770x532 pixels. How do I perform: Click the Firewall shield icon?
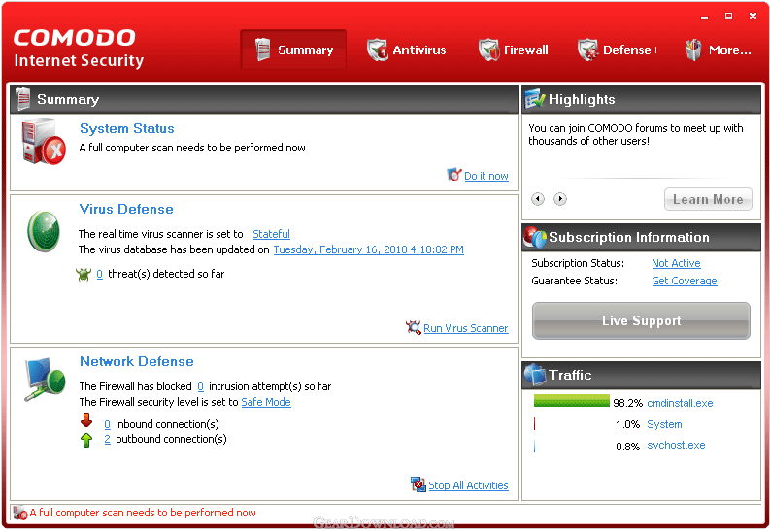coord(489,50)
